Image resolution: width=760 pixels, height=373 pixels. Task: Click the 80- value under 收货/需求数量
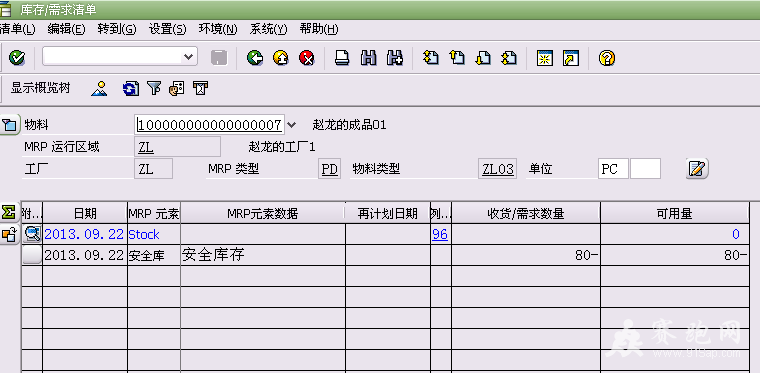[x=586, y=255]
